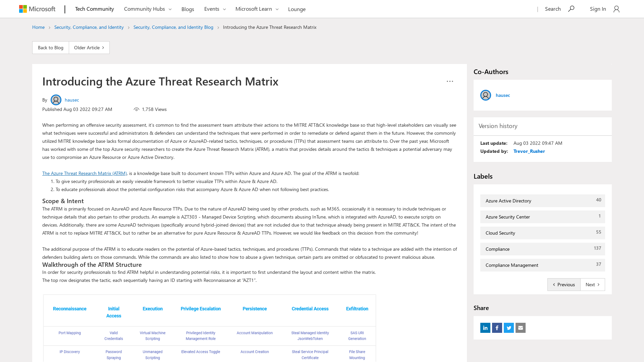Share the article via email

click(x=520, y=328)
